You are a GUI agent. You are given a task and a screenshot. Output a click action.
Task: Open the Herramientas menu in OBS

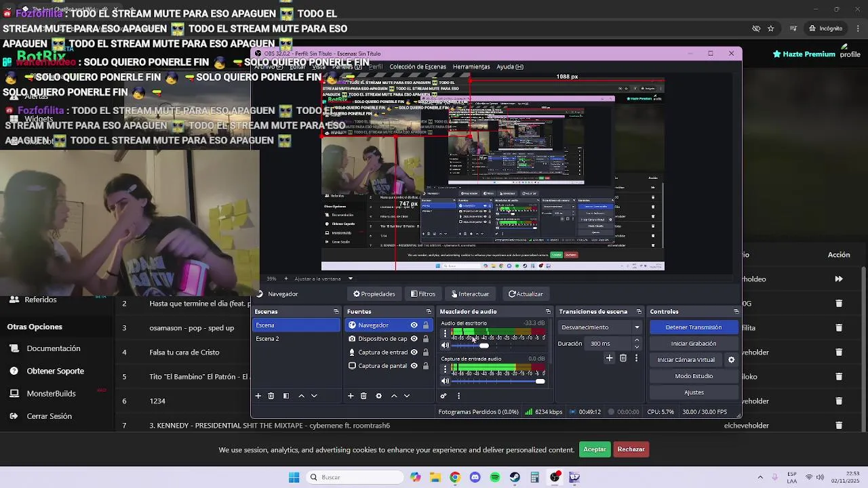point(471,66)
